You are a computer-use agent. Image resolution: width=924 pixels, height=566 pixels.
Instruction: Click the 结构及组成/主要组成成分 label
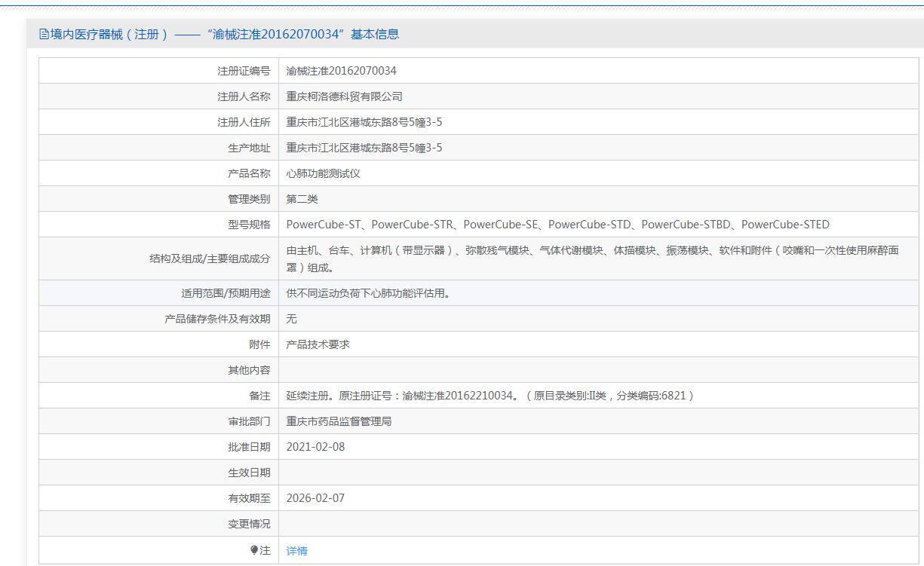[x=210, y=259]
